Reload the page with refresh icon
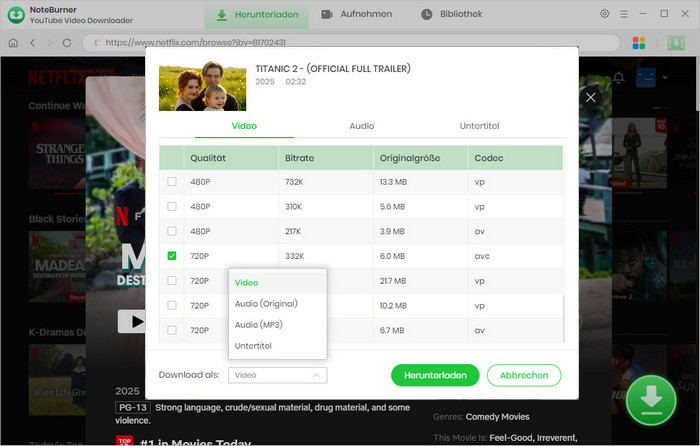 click(67, 43)
